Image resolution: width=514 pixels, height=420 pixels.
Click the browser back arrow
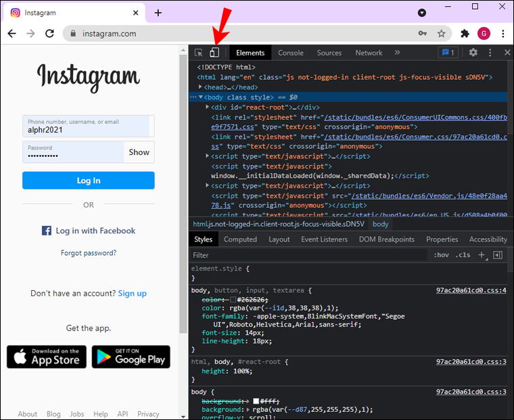tap(11, 33)
